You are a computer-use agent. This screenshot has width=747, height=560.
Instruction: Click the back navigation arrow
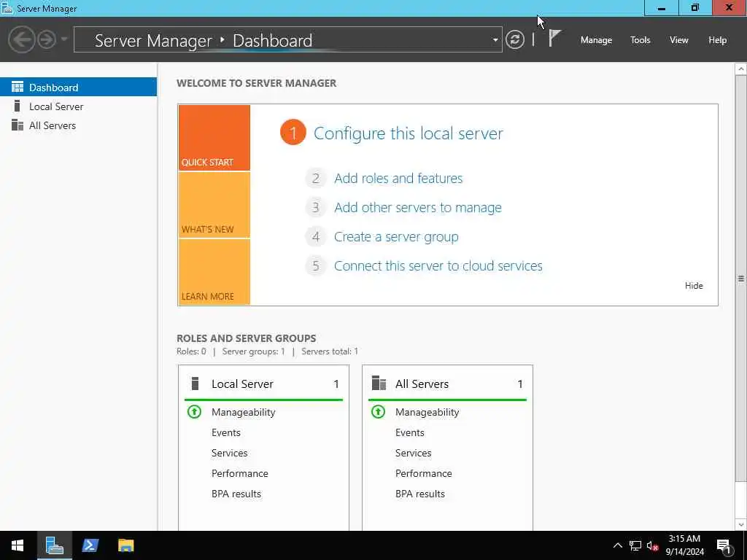(x=21, y=39)
